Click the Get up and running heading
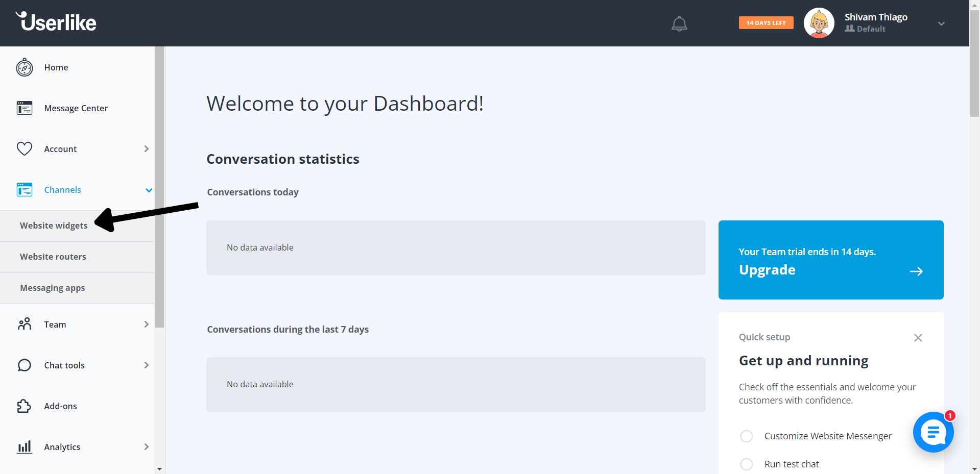The height and width of the screenshot is (474, 980). point(804,361)
